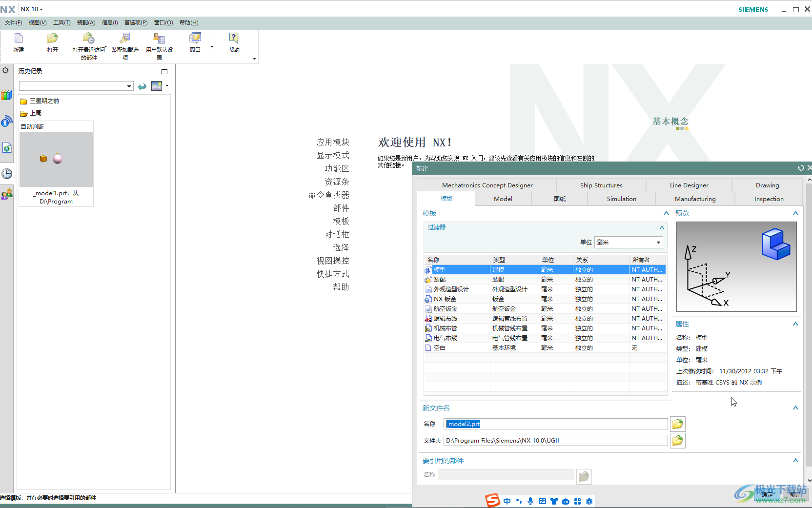Switch to the 图纸 tab

pyautogui.click(x=560, y=199)
